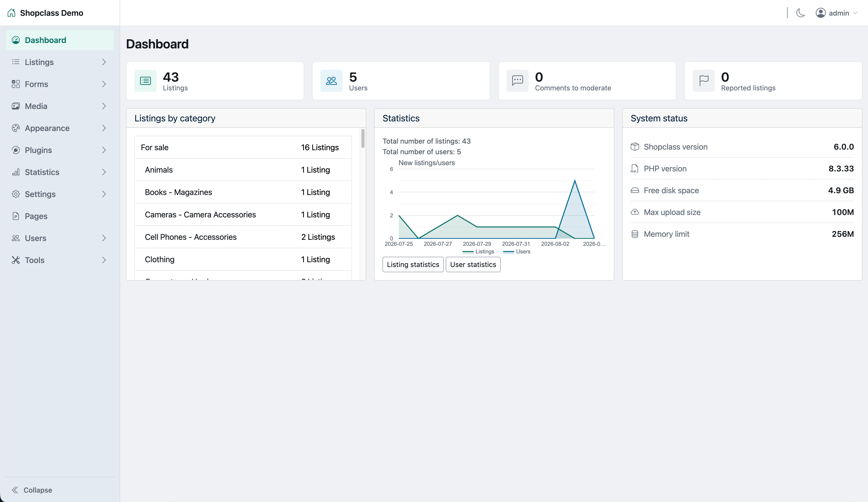Click the PHP version file icon
Image resolution: width=868 pixels, height=502 pixels.
coord(634,169)
